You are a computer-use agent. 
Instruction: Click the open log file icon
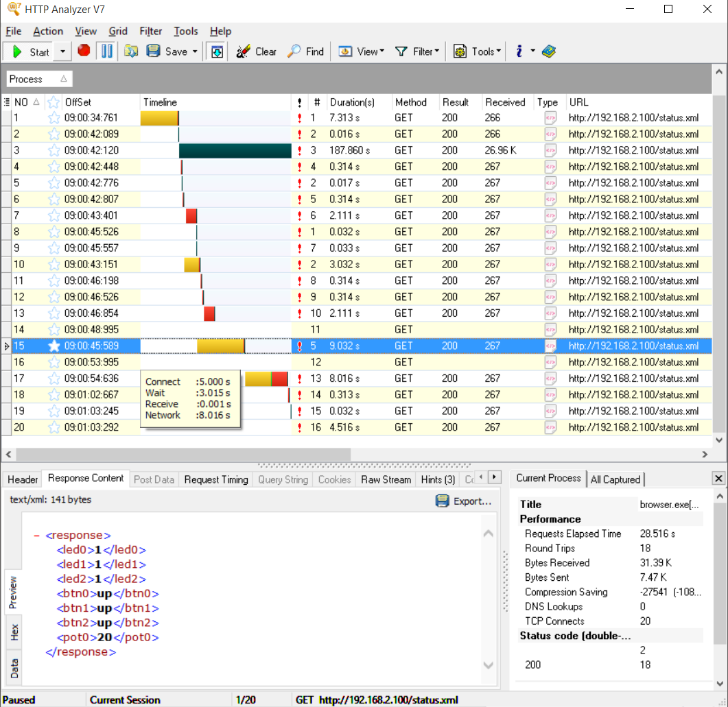(x=131, y=51)
